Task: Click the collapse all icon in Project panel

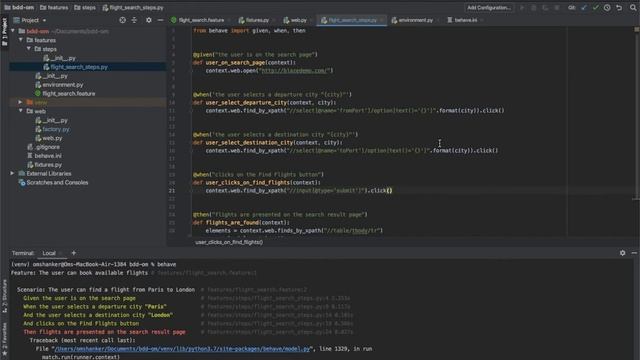Action: 134,20
